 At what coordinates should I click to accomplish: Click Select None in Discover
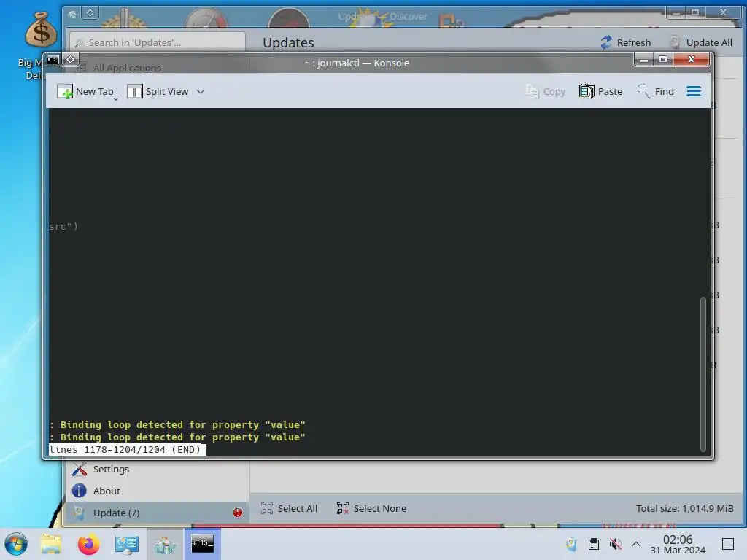(371, 508)
